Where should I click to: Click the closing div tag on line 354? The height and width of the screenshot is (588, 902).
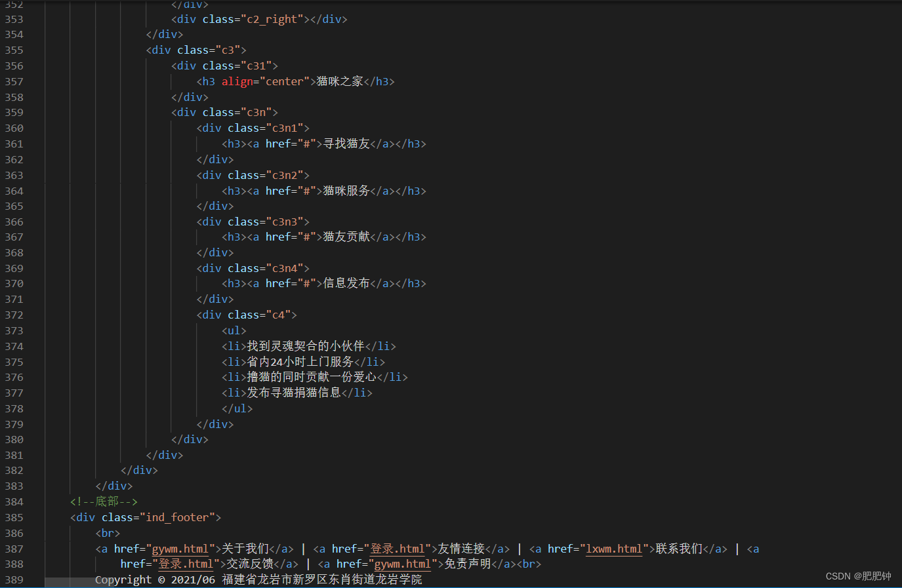pos(165,34)
